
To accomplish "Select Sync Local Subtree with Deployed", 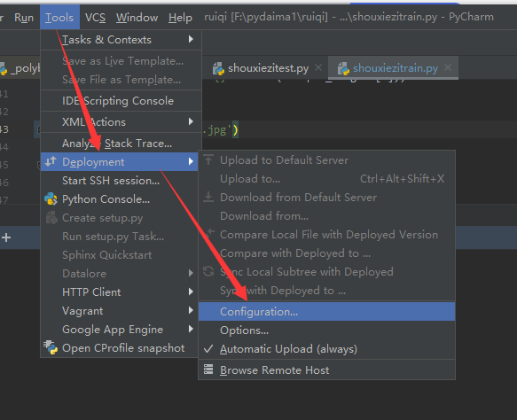I will pyautogui.click(x=326, y=272).
